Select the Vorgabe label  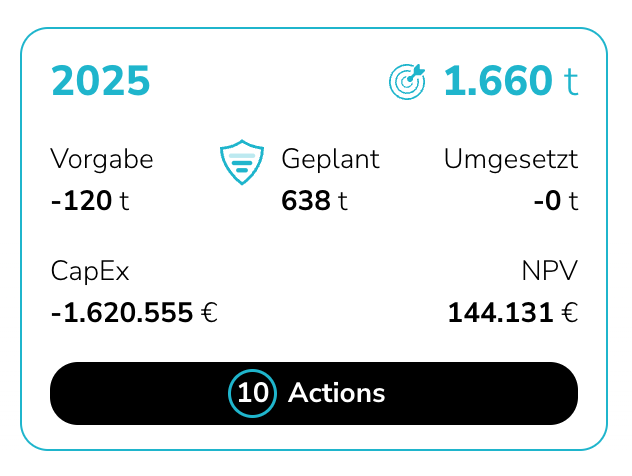click(x=102, y=160)
